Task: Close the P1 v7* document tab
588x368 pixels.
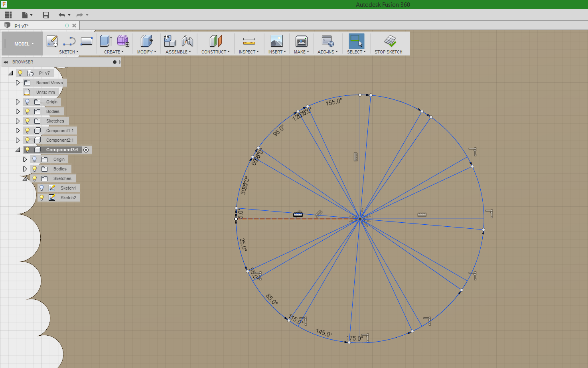Action: (74, 26)
